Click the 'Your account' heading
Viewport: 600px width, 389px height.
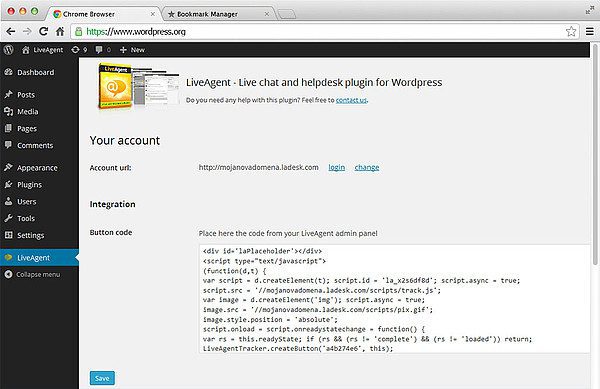[125, 140]
